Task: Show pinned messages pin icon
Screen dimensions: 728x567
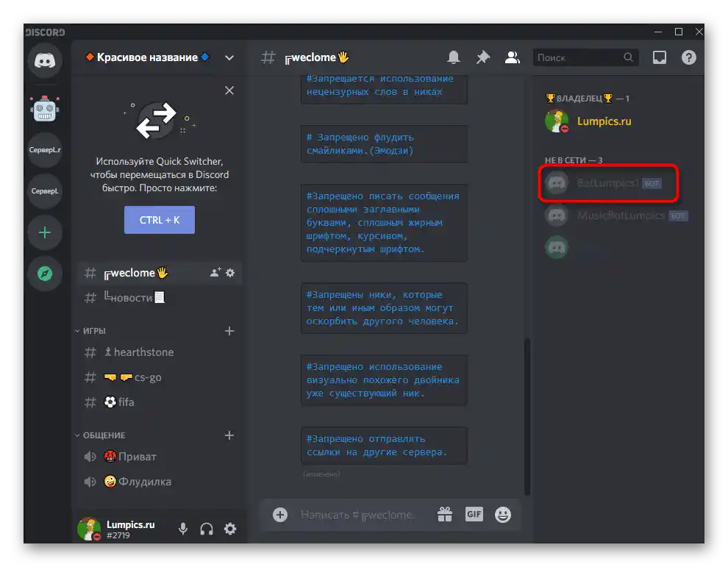Action: [x=483, y=57]
